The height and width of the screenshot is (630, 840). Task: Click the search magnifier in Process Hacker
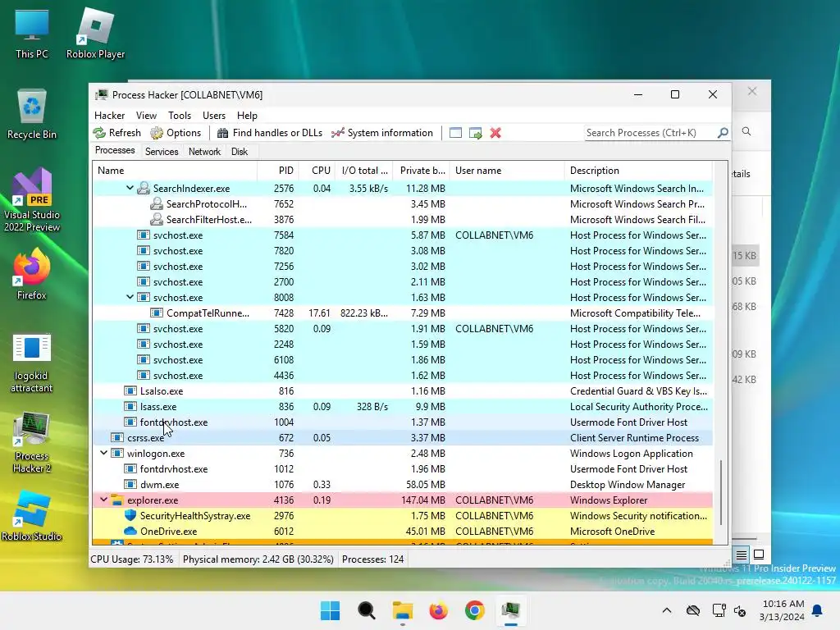point(723,132)
